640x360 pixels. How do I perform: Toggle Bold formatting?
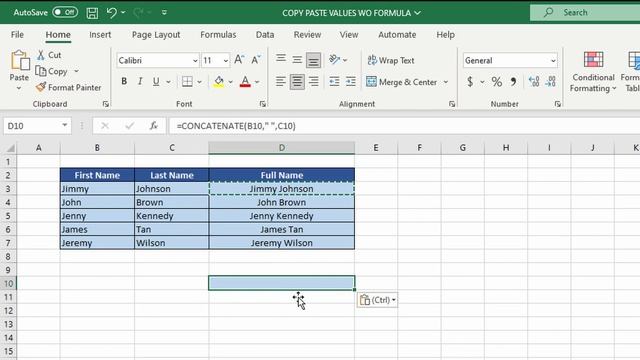tap(124, 82)
